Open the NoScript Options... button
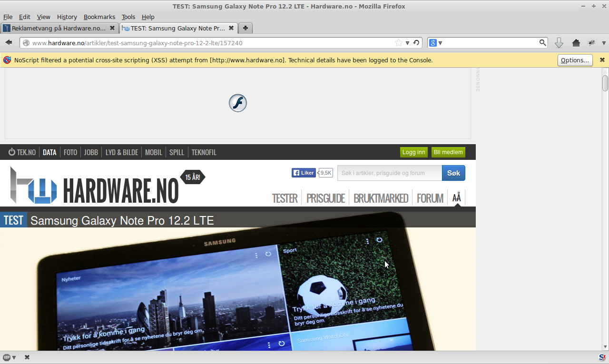Viewport: 609px width, 364px height. pyautogui.click(x=575, y=60)
